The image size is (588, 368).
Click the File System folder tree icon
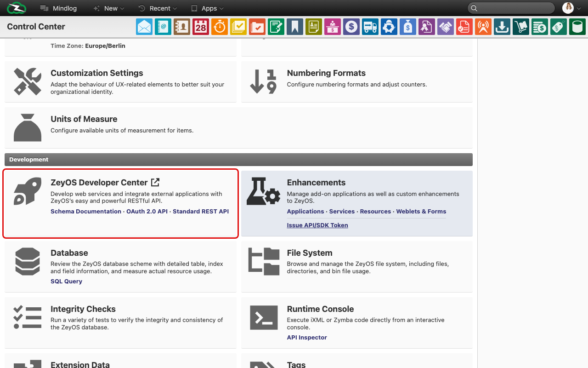[264, 261]
